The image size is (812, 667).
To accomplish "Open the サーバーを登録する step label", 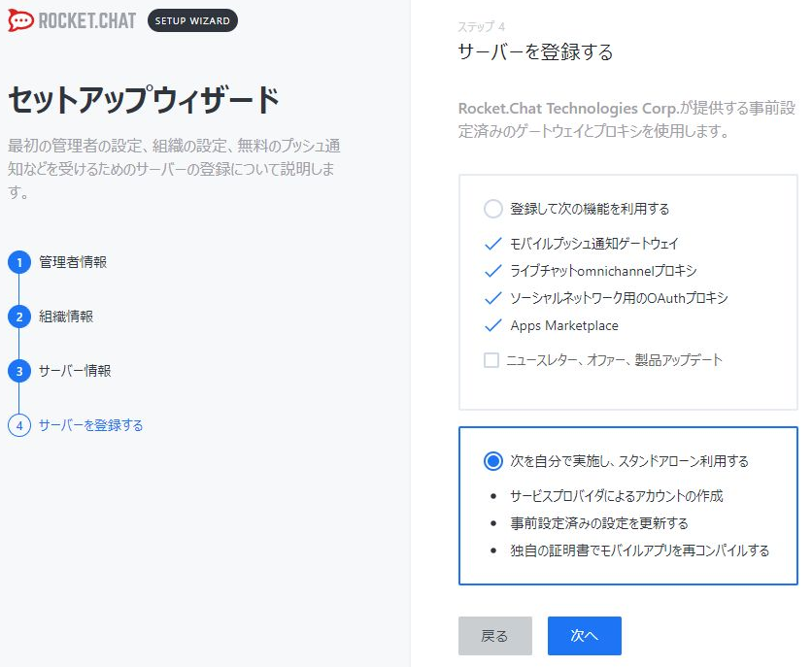I will [x=90, y=425].
